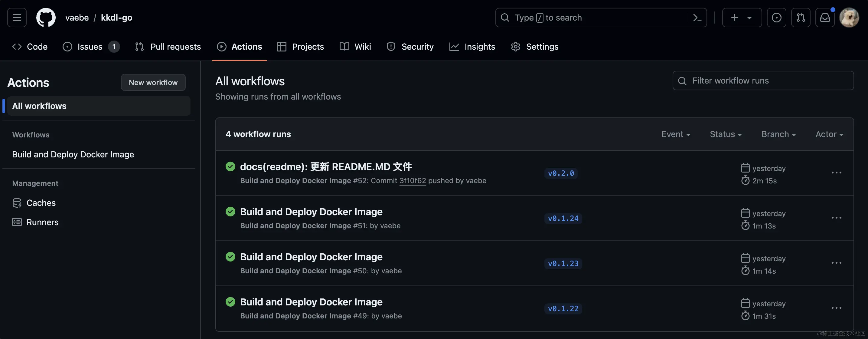This screenshot has height=339, width=868.
Task: Click success check icon of run #51
Action: coord(230,212)
